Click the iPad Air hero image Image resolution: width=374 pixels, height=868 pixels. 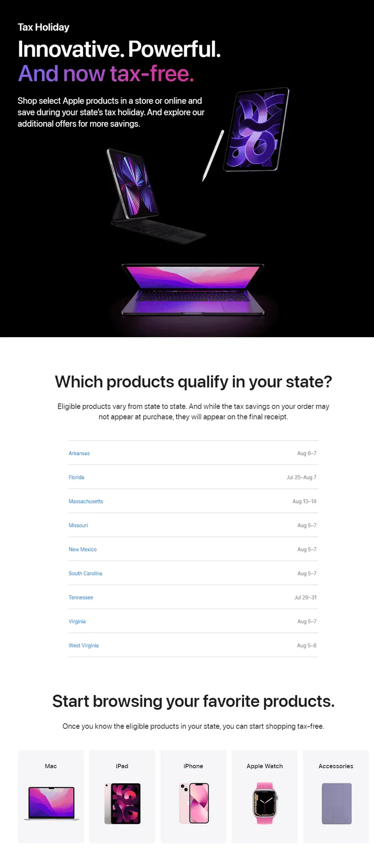(256, 130)
